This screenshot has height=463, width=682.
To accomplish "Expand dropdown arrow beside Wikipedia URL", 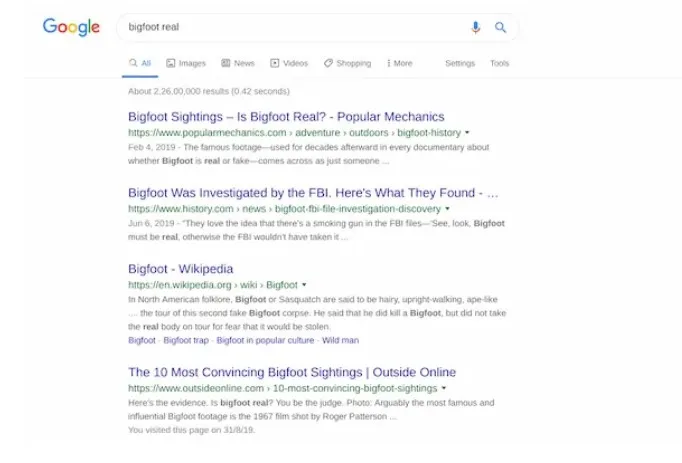I will (x=304, y=285).
